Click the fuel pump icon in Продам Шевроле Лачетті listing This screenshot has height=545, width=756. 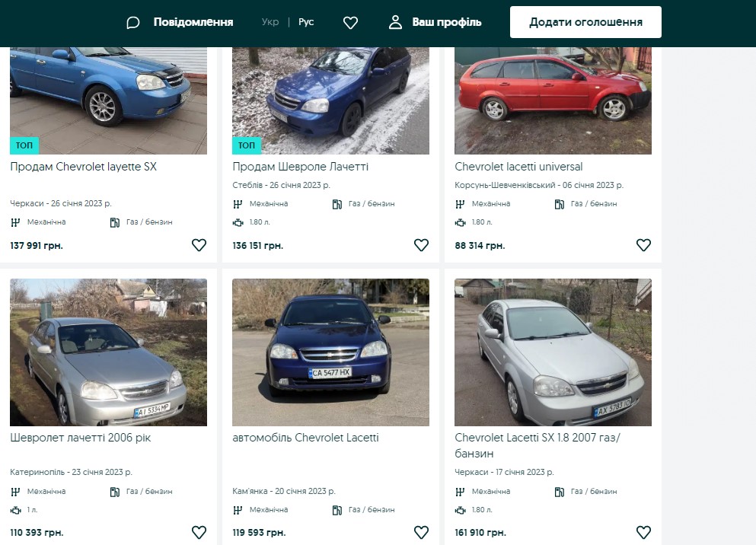[337, 204]
